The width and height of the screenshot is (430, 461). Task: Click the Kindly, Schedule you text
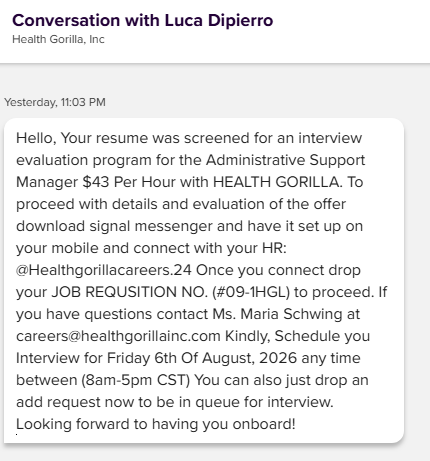tap(297, 336)
